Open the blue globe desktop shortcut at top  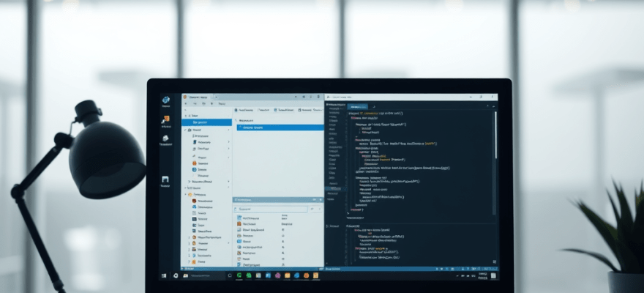click(166, 100)
